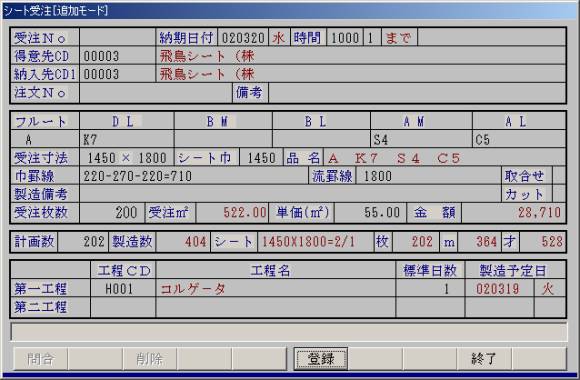Click the 削除 delete button
This screenshot has height=380, width=580.
(x=150, y=358)
